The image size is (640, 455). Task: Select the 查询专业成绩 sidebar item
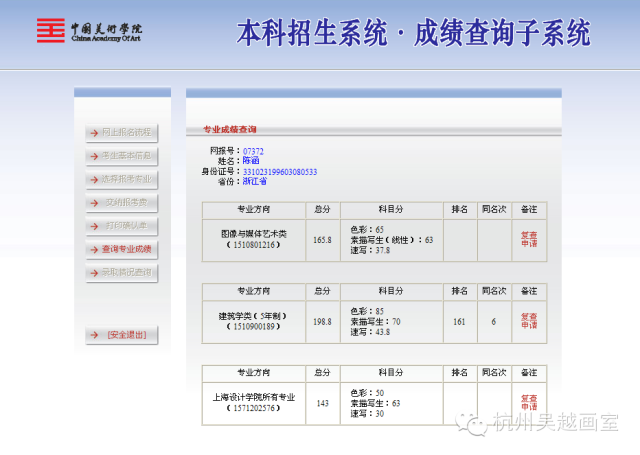[x=122, y=249]
